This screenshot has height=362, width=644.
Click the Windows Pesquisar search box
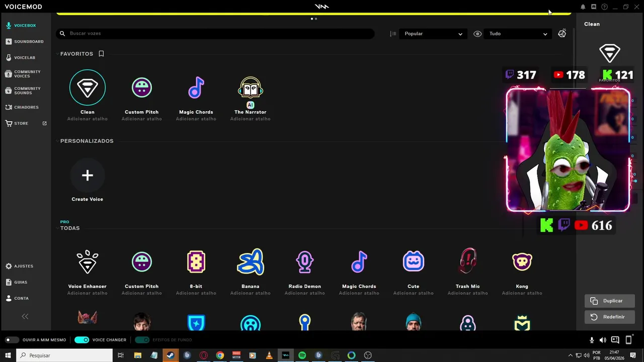click(64, 355)
